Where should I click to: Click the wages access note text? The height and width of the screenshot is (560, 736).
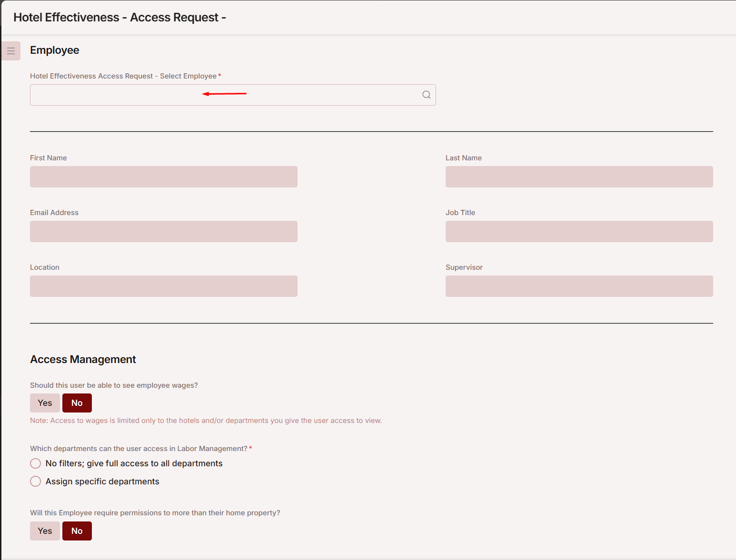point(206,421)
